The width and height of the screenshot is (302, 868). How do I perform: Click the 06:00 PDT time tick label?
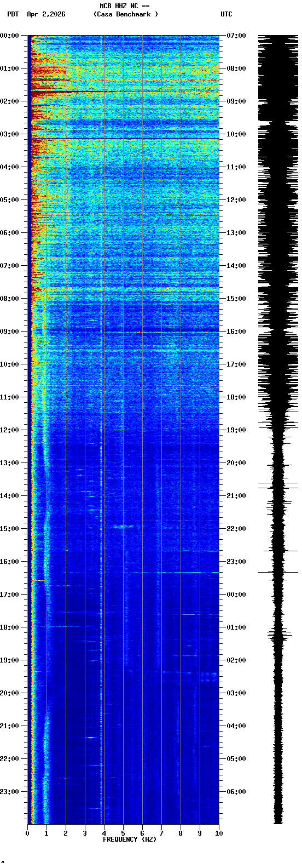pyautogui.click(x=9, y=233)
